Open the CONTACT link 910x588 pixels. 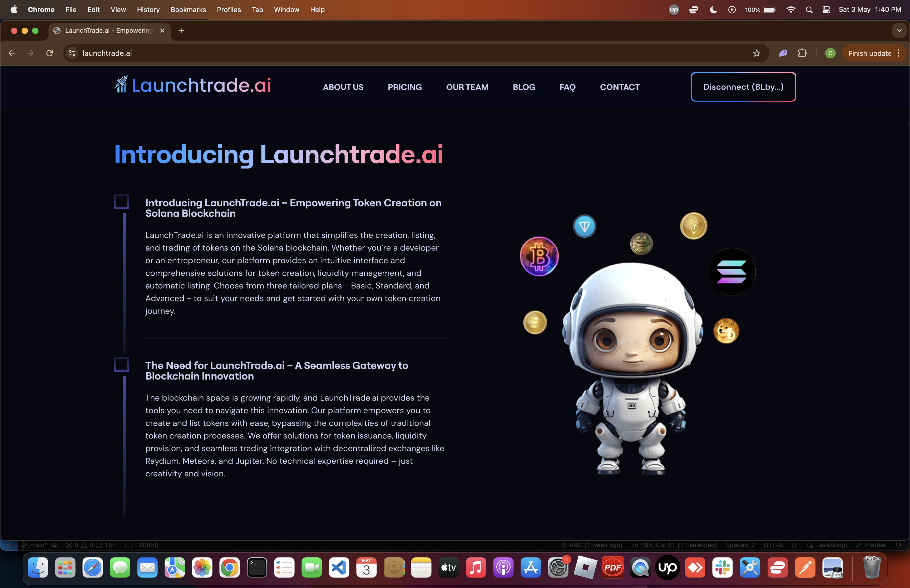619,87
